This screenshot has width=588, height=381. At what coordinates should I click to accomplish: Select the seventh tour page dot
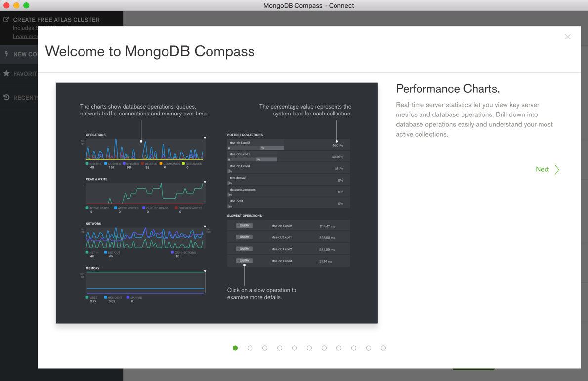click(x=324, y=348)
